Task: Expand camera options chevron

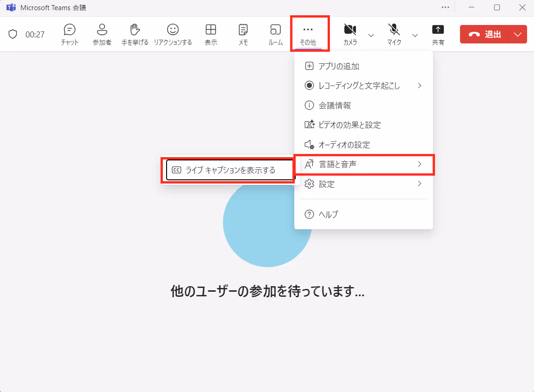Action: tap(371, 35)
